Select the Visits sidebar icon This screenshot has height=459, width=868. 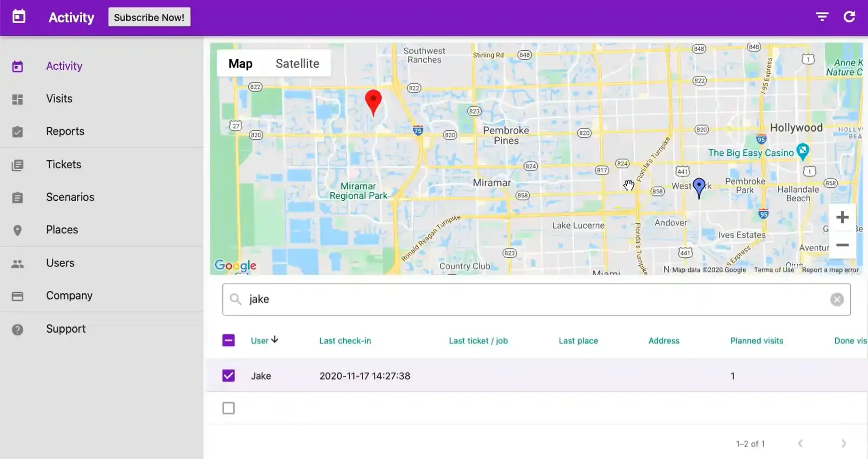tap(17, 99)
